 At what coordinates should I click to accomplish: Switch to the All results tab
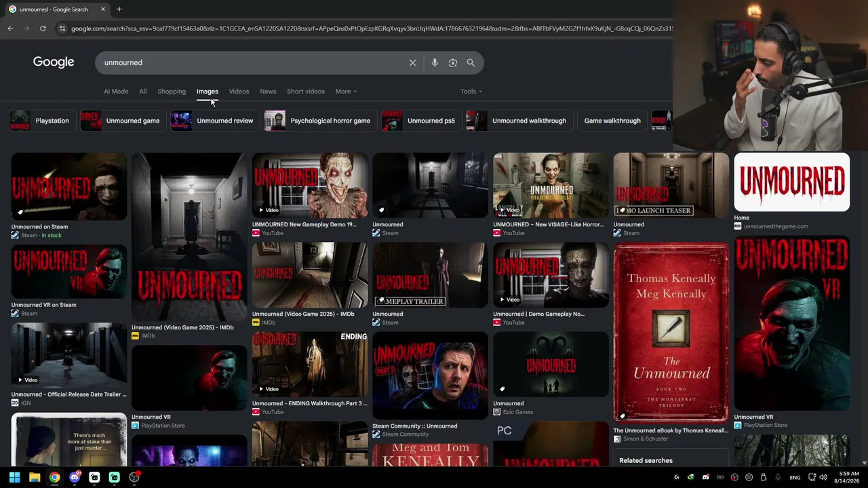point(143,91)
